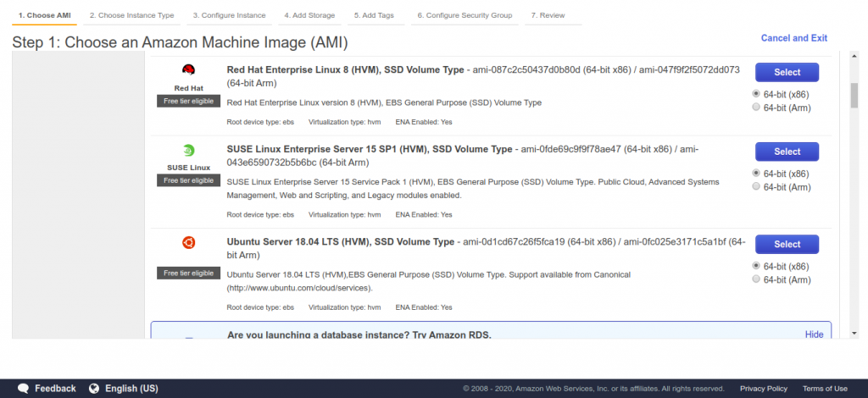Go to 2. Choose Instance Type tab

point(131,15)
